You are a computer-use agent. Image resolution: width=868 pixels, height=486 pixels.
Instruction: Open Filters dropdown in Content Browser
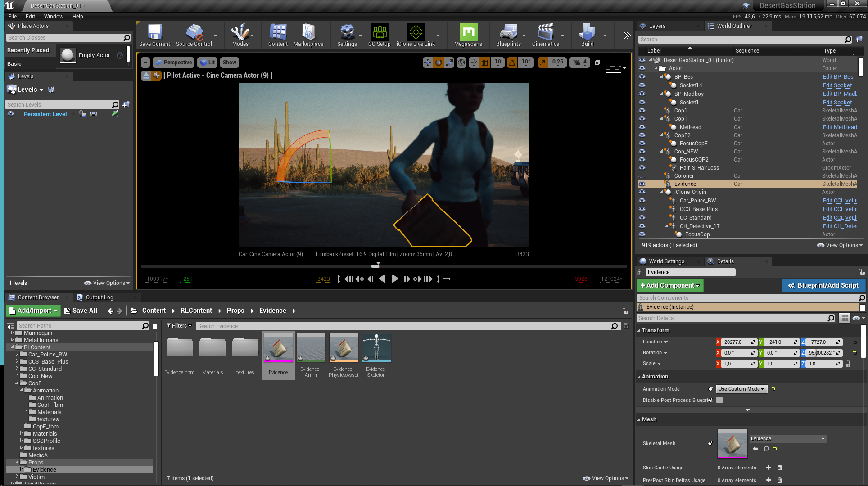[179, 326]
